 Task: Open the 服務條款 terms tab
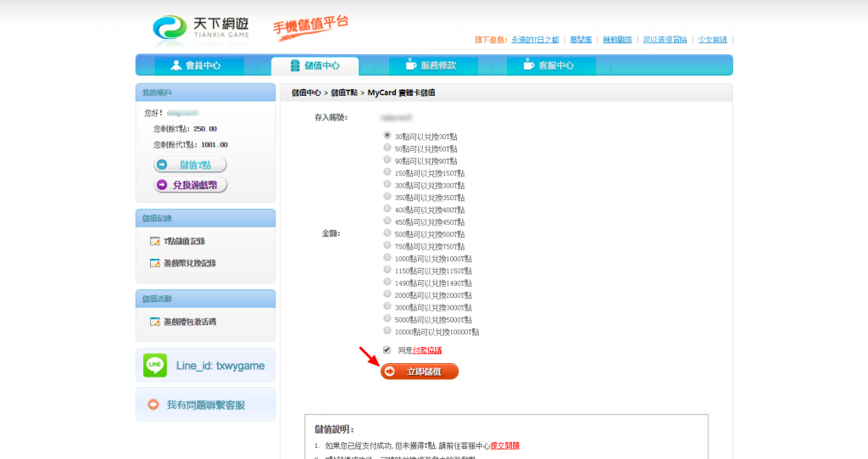pos(433,65)
